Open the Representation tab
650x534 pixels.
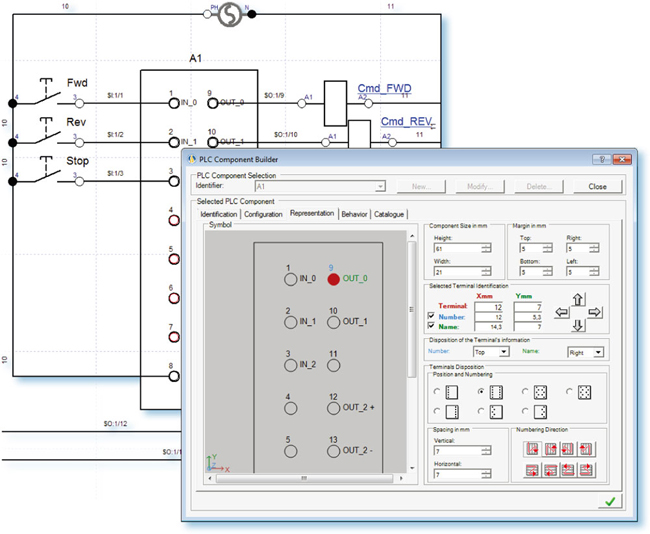pos(312,213)
